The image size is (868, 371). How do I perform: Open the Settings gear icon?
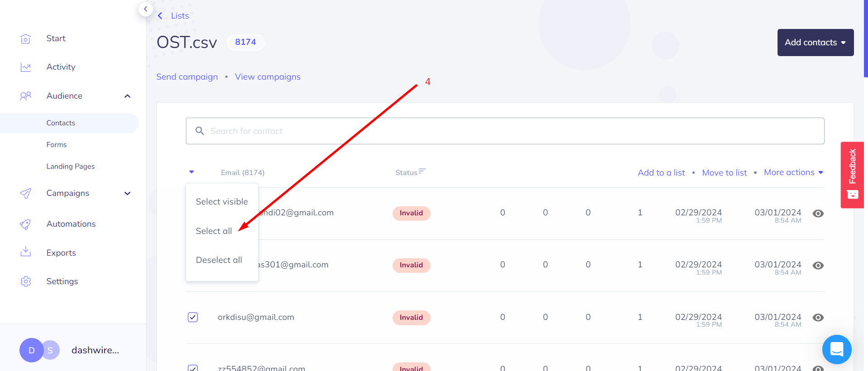click(26, 281)
